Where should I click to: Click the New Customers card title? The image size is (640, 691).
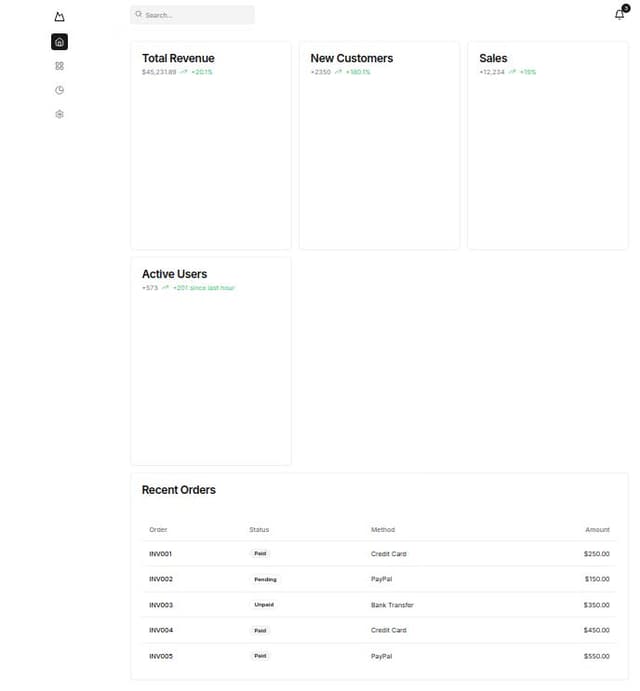[x=352, y=58]
